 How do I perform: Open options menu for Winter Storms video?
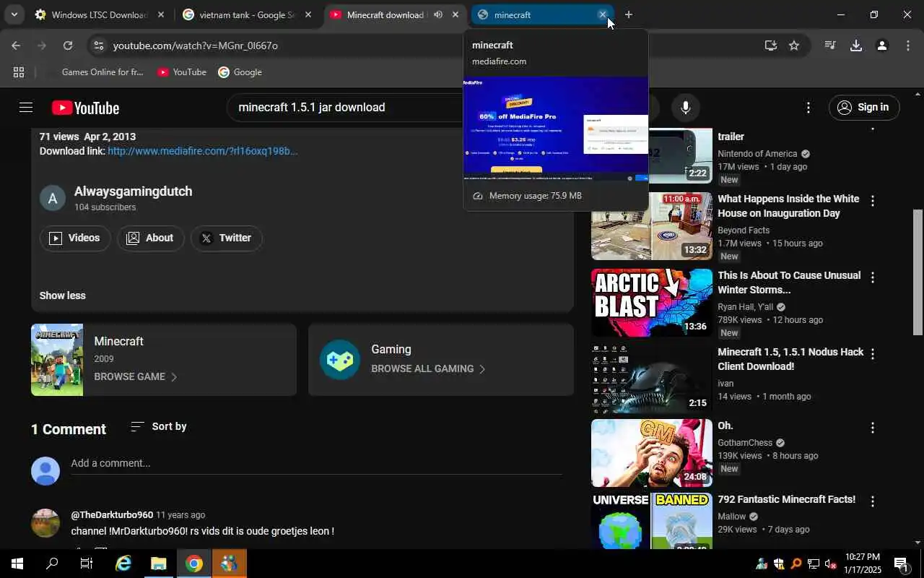click(872, 277)
